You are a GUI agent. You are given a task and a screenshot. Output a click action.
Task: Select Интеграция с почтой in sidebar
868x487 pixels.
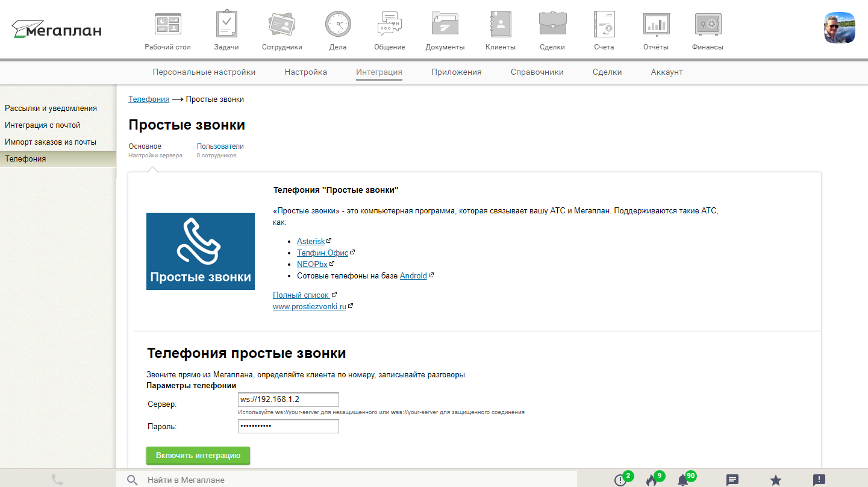pyautogui.click(x=43, y=125)
